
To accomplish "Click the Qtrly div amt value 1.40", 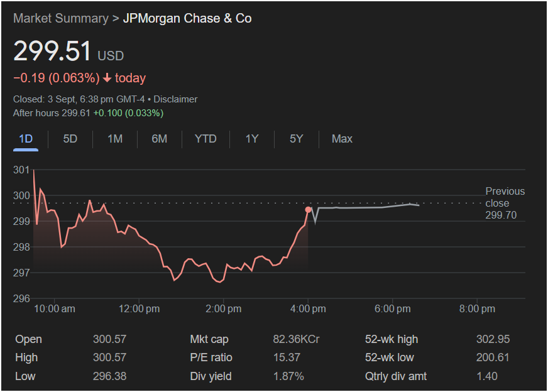I will click(x=487, y=376).
